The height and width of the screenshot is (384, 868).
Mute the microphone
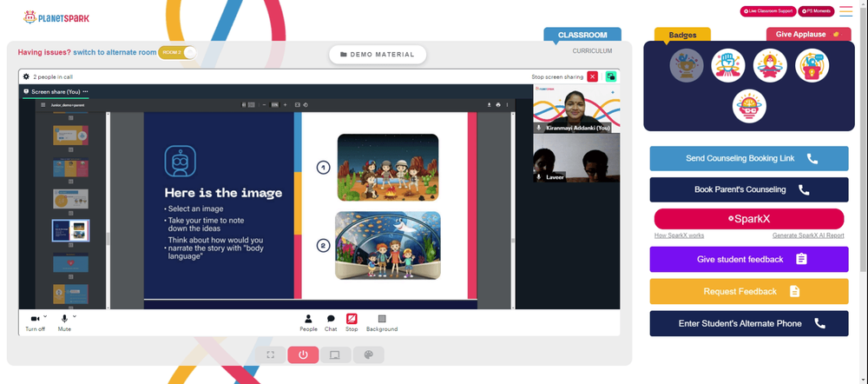64,322
